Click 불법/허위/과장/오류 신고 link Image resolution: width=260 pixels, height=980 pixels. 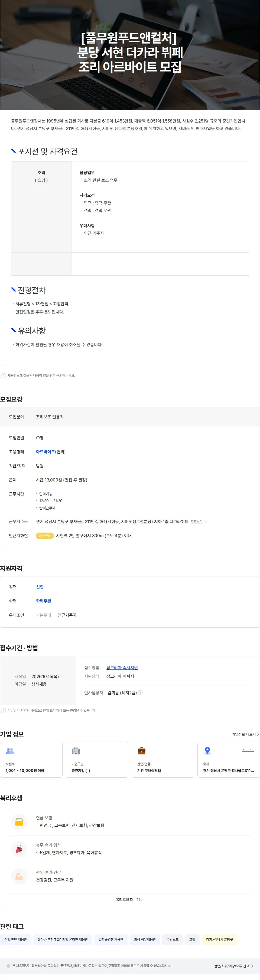point(234,966)
